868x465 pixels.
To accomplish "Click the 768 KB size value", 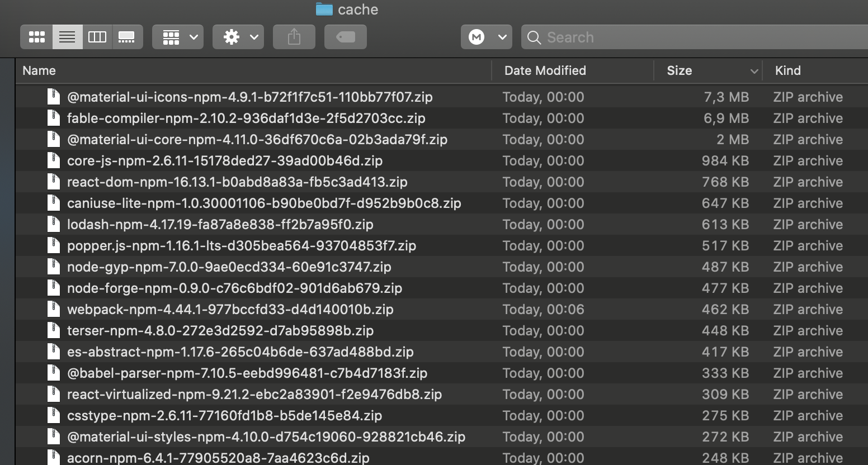I will [x=725, y=182].
